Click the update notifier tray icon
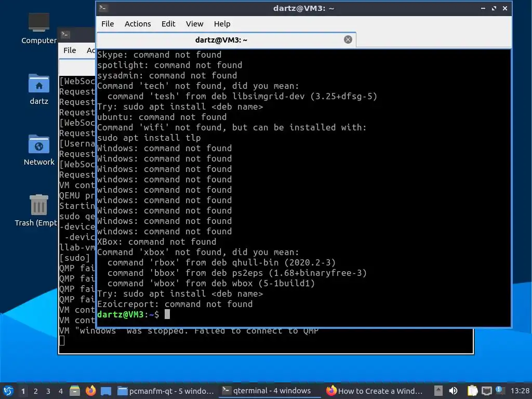This screenshot has height=399, width=532. click(500, 390)
